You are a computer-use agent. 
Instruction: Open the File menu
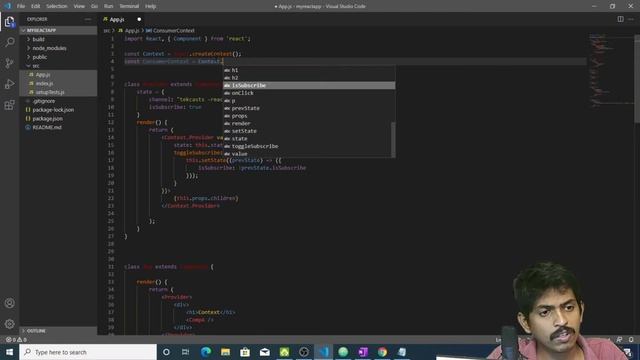(21, 6)
